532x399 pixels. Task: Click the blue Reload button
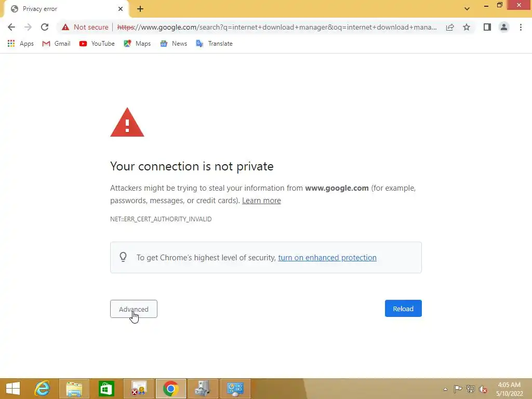click(x=403, y=309)
